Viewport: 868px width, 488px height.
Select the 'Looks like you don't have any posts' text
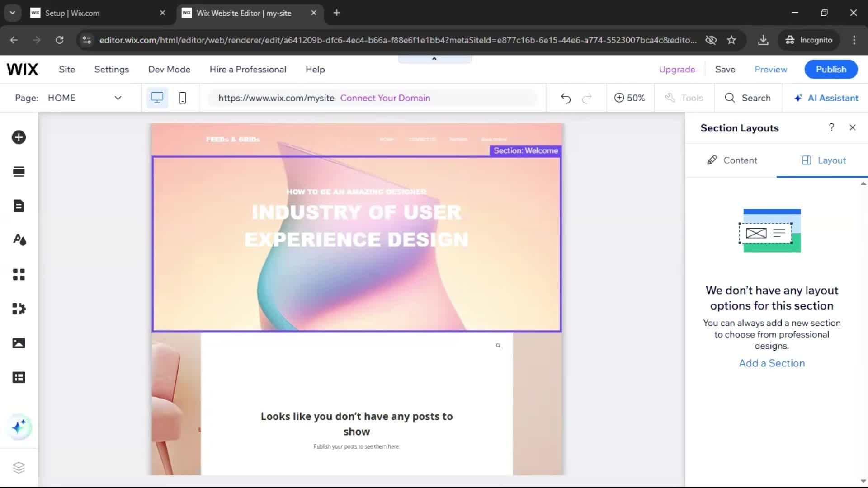tap(357, 424)
